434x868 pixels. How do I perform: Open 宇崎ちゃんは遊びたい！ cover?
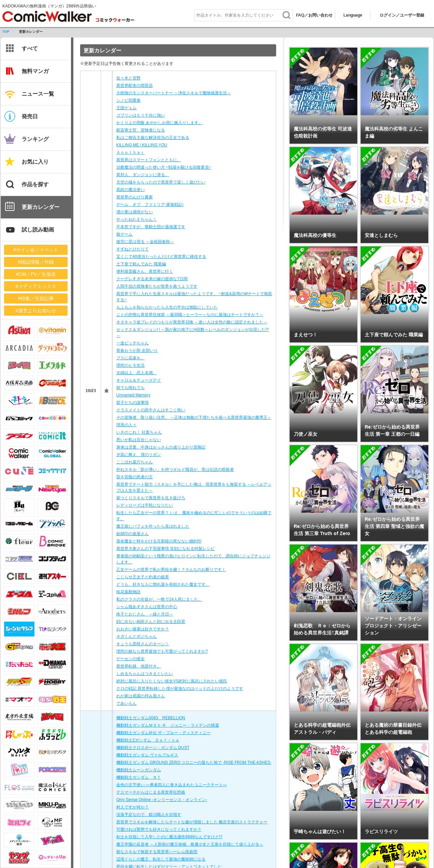(323, 791)
